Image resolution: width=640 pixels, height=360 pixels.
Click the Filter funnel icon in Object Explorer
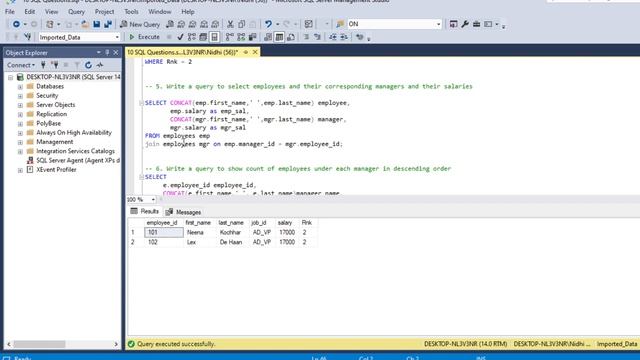[x=77, y=65]
